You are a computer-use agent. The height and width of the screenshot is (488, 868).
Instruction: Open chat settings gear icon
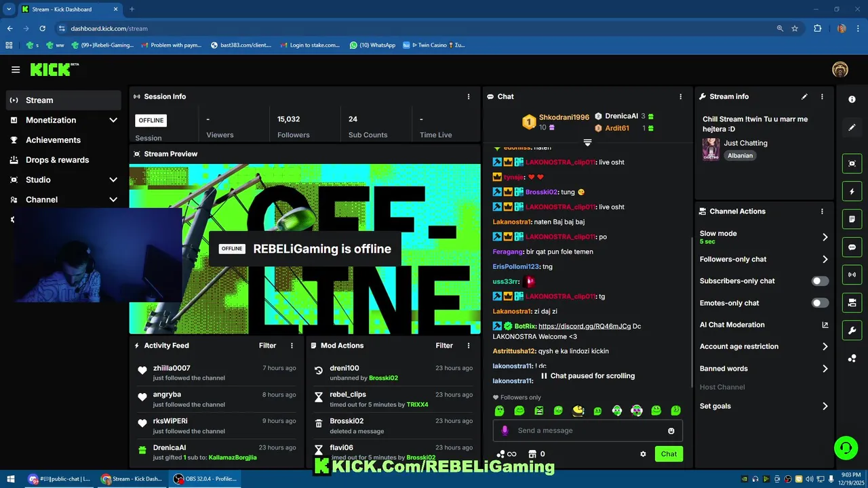pyautogui.click(x=643, y=454)
